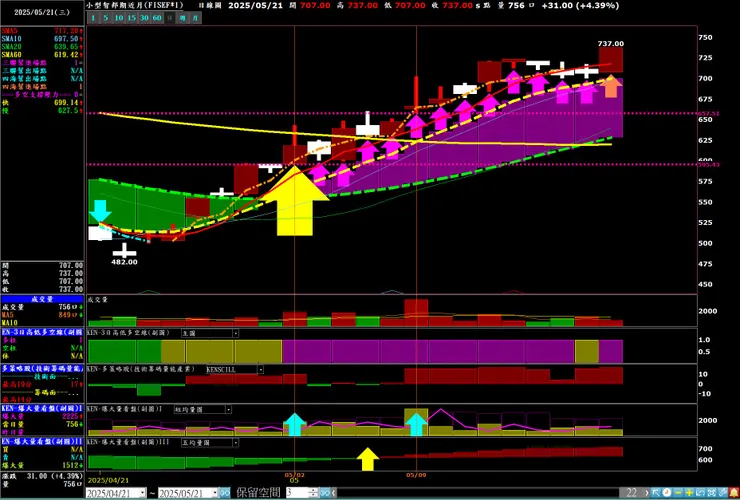740x500 pixels.
Task: Select the 小型智邦期近月(FISEF*1) title text
Action: click(135, 6)
